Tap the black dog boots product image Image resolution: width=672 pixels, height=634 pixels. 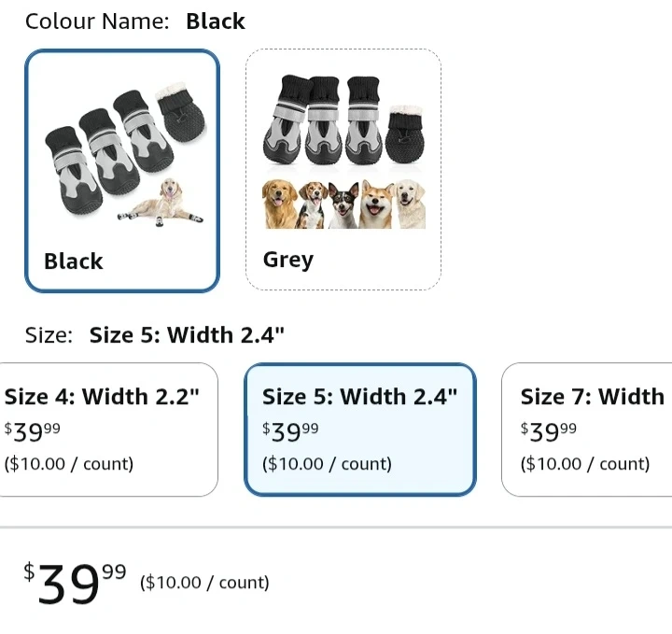click(x=110, y=137)
